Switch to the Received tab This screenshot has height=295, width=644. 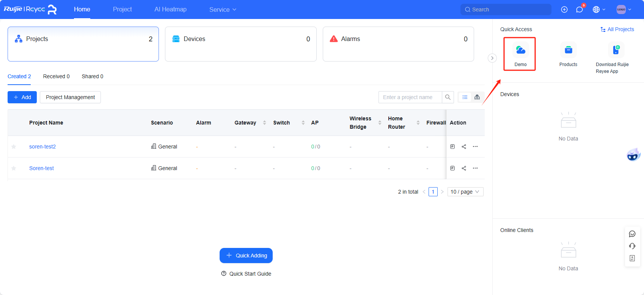(56, 76)
